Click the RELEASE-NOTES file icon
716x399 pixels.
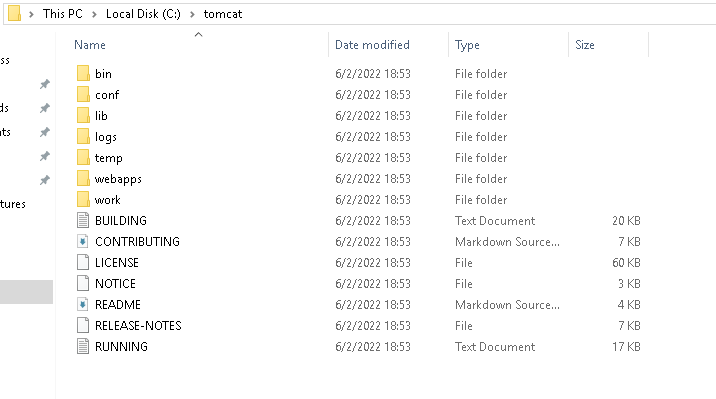coord(83,326)
